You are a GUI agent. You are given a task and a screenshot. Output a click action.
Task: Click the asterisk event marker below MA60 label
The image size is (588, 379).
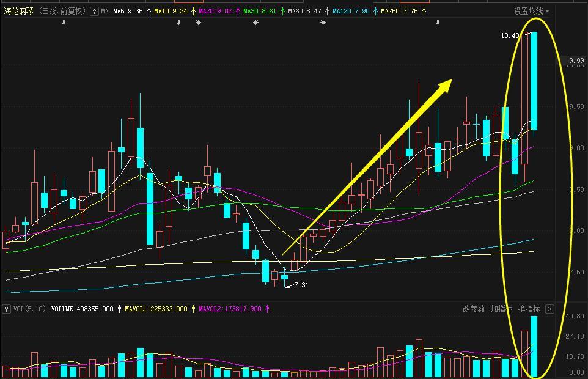[323, 23]
